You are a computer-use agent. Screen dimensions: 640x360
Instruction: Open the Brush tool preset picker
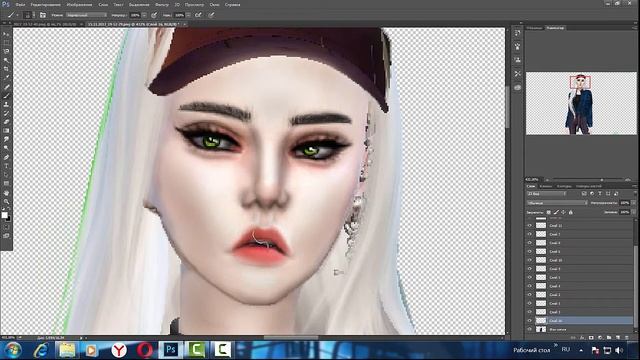pos(12,15)
